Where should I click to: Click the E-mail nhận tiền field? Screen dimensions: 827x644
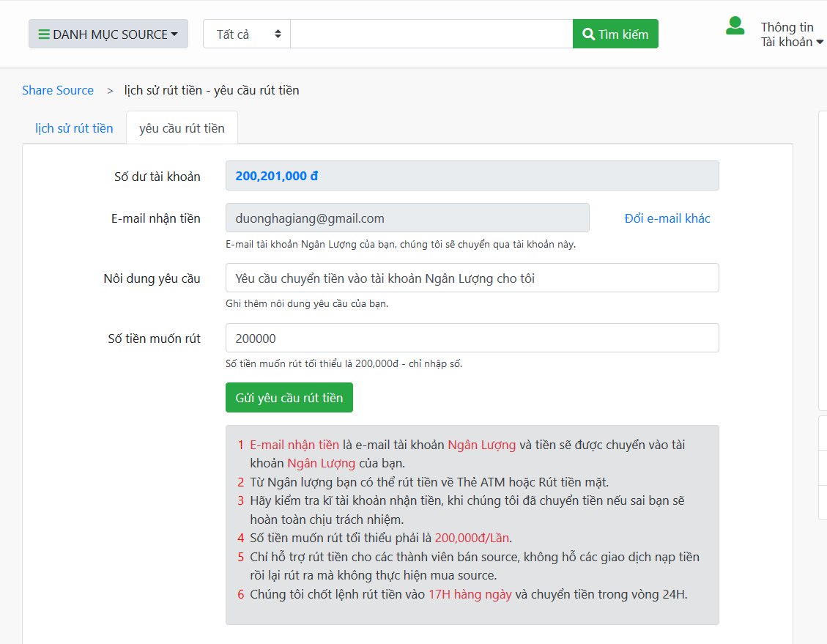click(x=407, y=218)
